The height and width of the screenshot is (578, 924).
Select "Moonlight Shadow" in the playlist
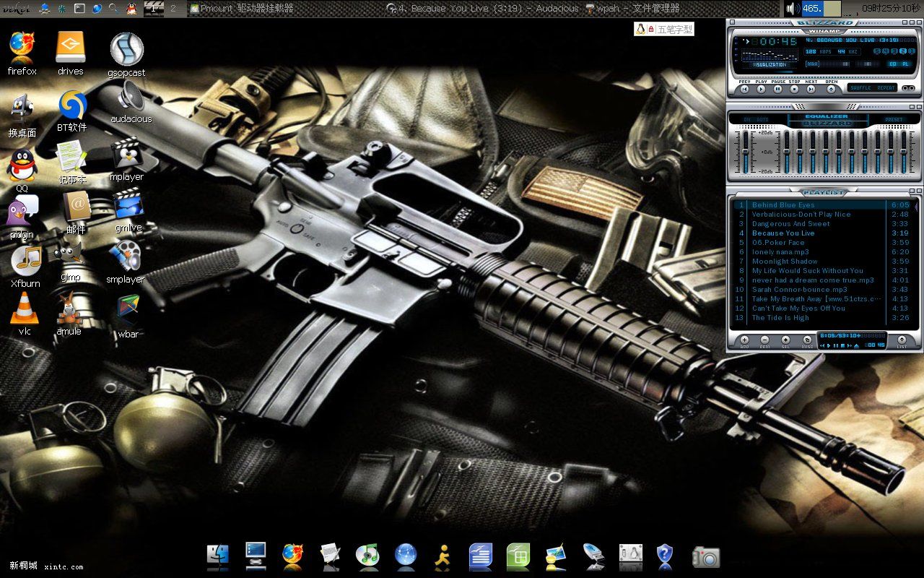click(785, 262)
